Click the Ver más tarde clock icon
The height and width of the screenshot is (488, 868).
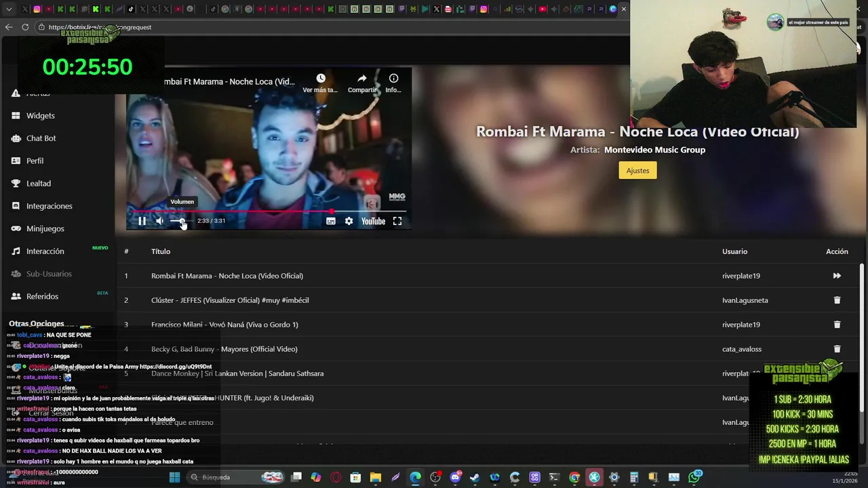321,79
